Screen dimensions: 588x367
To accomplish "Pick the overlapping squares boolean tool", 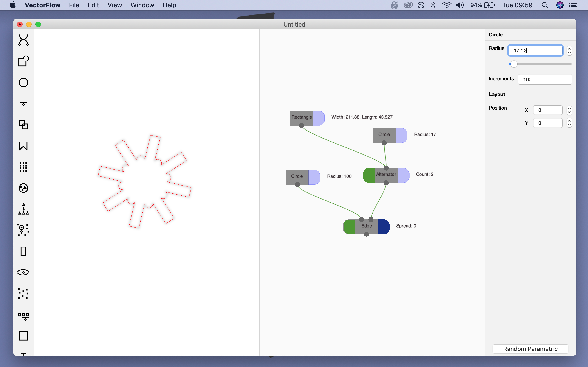I will coord(23,125).
